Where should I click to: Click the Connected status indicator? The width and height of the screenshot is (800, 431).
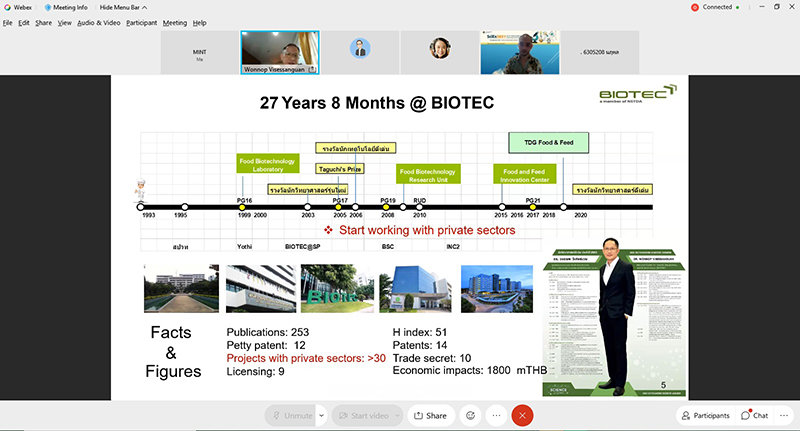point(712,7)
